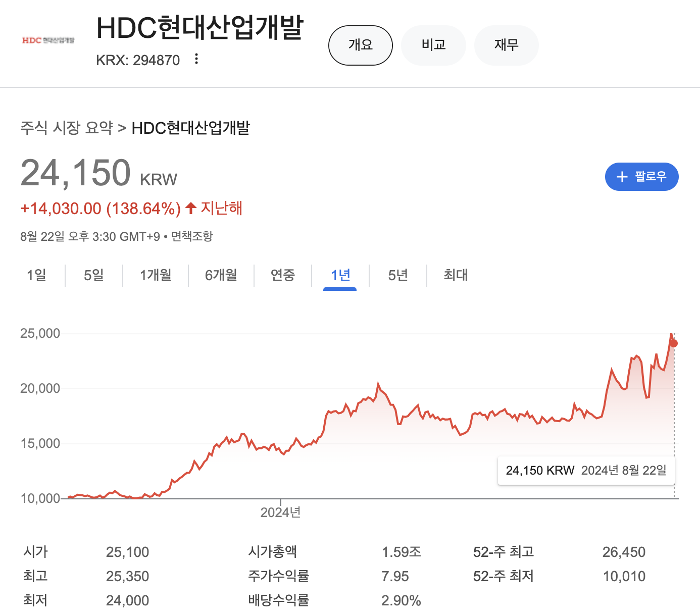Click the 시가 value 25,100

pos(128,552)
